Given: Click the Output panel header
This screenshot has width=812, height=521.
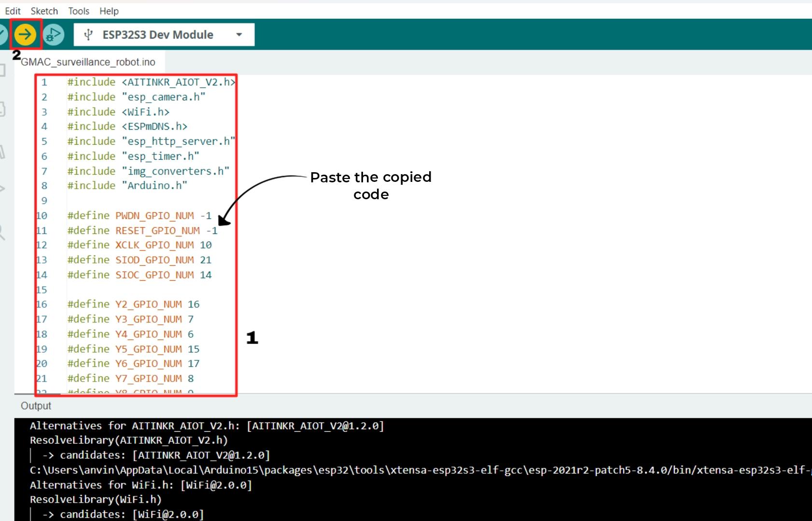Looking at the screenshot, I should click(36, 406).
